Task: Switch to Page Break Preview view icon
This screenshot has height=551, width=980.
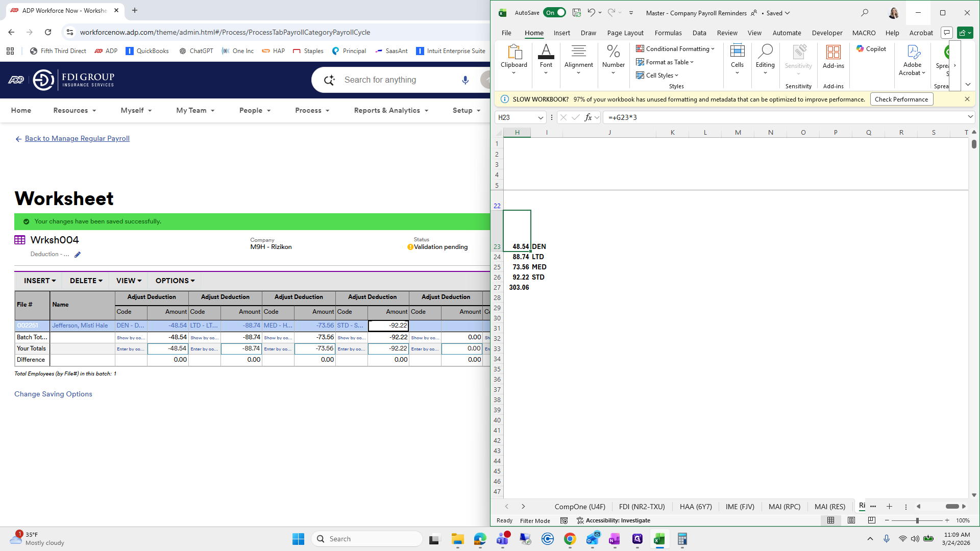Action: click(871, 520)
